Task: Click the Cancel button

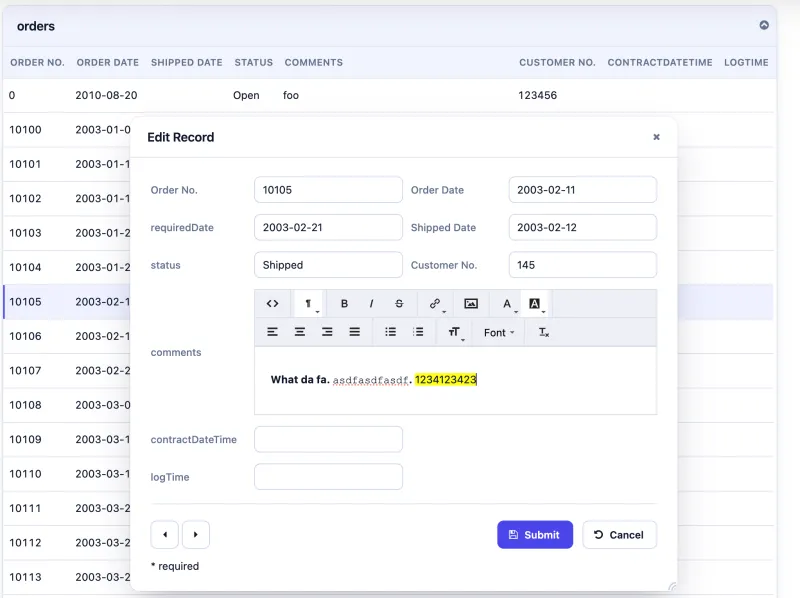Action: (x=619, y=535)
